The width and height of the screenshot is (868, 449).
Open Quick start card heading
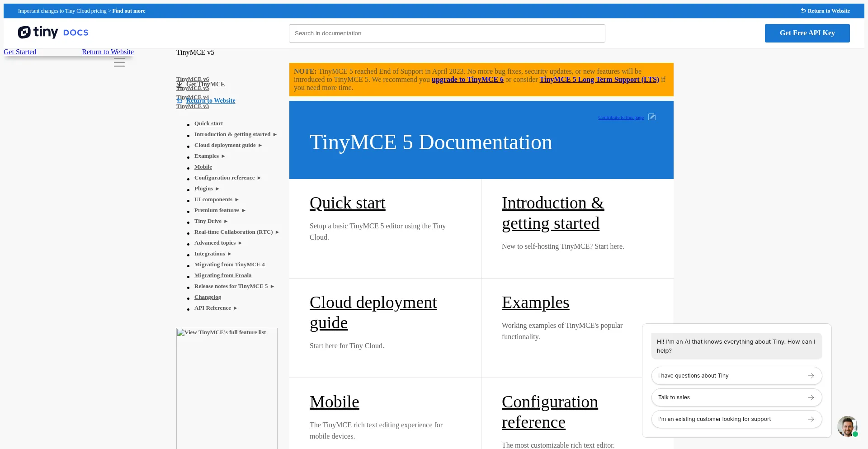click(x=348, y=203)
